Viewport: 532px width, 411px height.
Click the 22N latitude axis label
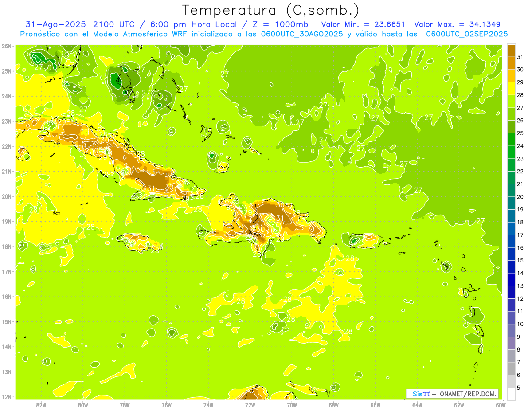click(6, 146)
